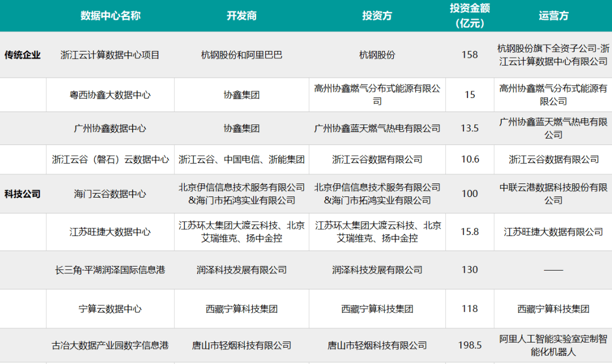Select investment amount 15.8
The width and height of the screenshot is (612, 364).
tap(470, 232)
